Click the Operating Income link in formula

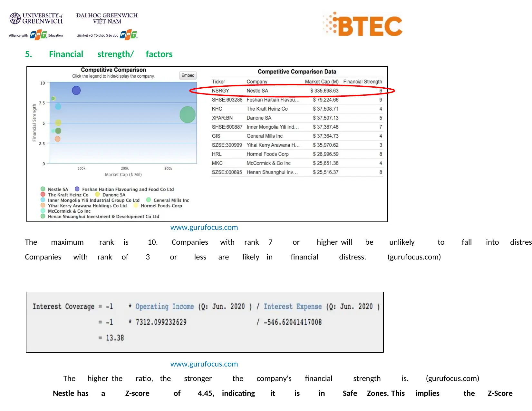tap(165, 307)
